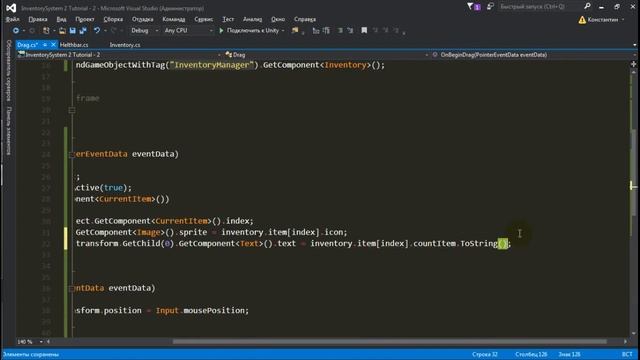Open the Правка menu
This screenshot has height=360, width=640.
tap(38, 19)
